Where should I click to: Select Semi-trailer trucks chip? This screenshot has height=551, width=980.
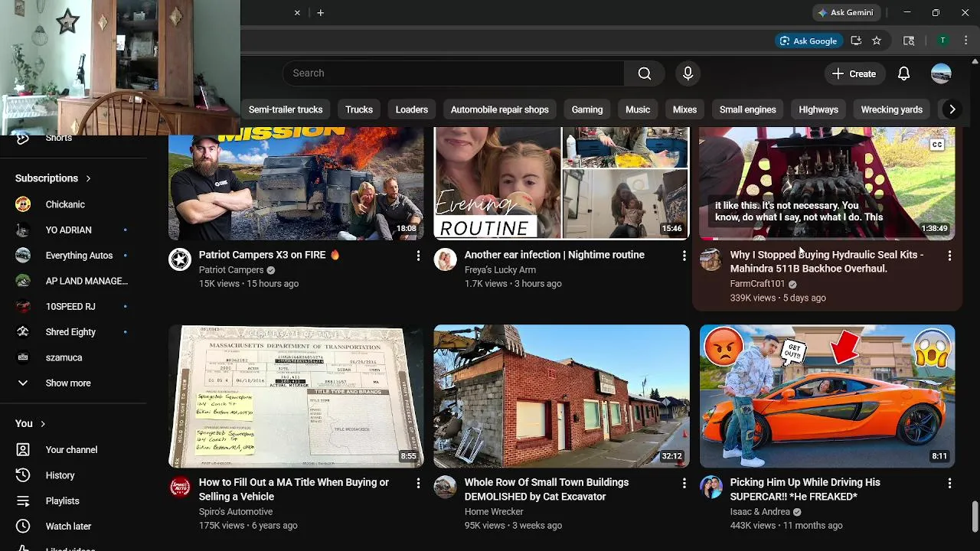tap(286, 109)
